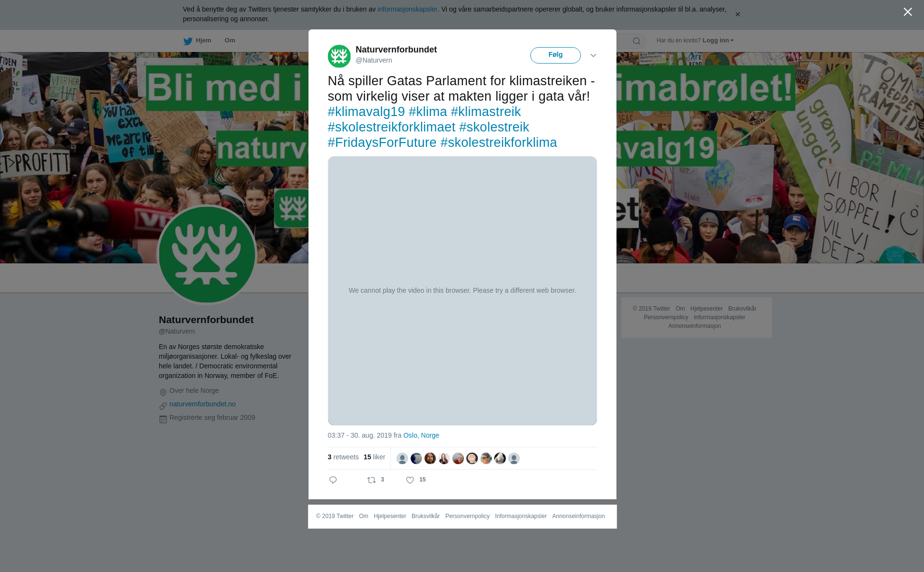Show the 15 liker list
The height and width of the screenshot is (572, 924).
[374, 457]
